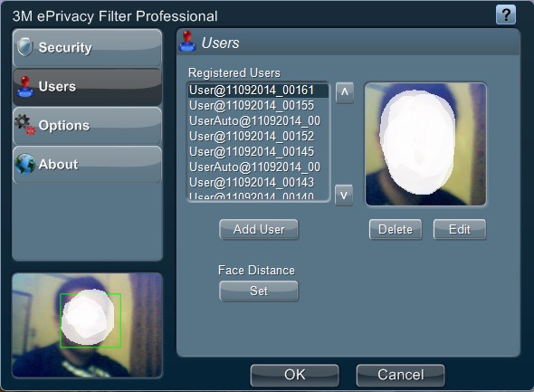Select UserAuto@11092014_00 entry above User@11092014_00143
The height and width of the screenshot is (392, 534).
click(258, 167)
